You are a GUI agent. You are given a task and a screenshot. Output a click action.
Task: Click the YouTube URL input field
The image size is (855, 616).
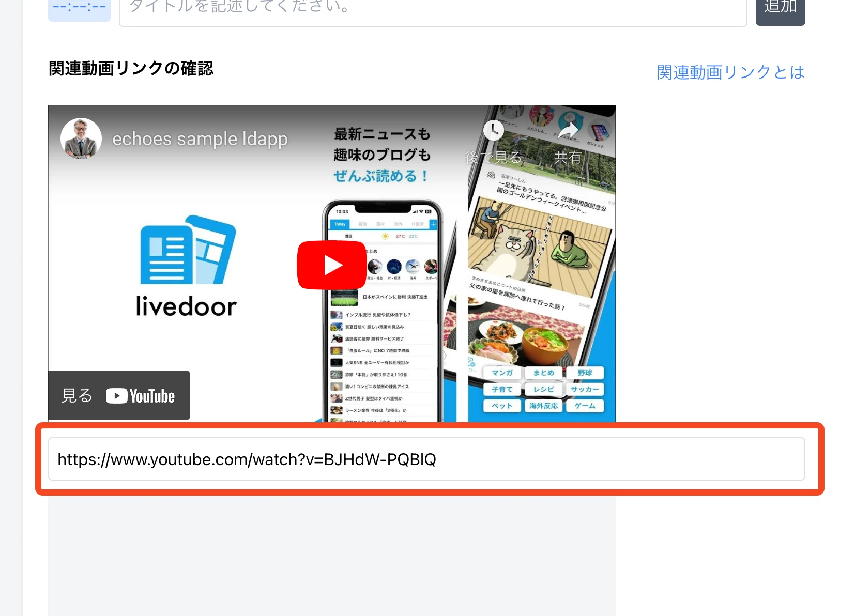coord(426,459)
